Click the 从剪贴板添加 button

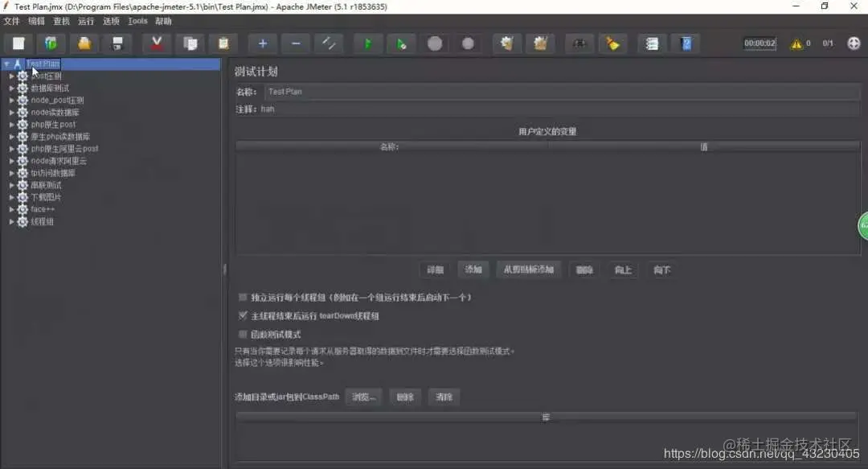[529, 269]
